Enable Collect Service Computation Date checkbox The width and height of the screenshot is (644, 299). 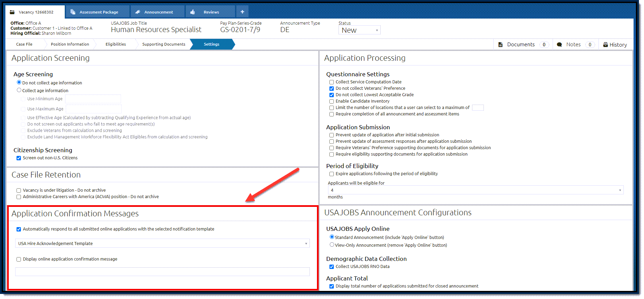331,82
